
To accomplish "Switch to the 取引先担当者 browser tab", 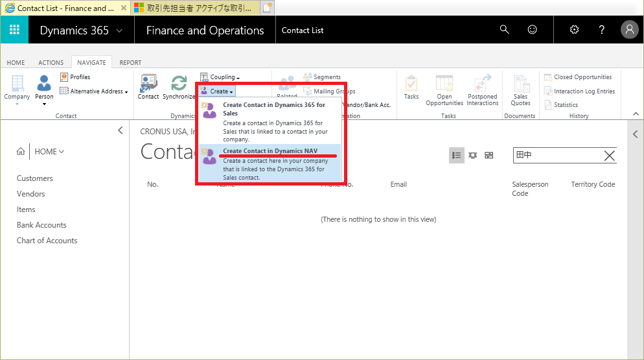I will pos(196,8).
